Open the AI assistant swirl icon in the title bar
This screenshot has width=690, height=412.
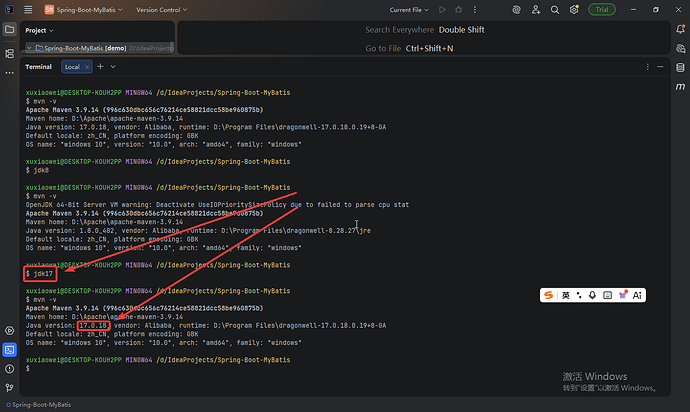pos(517,10)
